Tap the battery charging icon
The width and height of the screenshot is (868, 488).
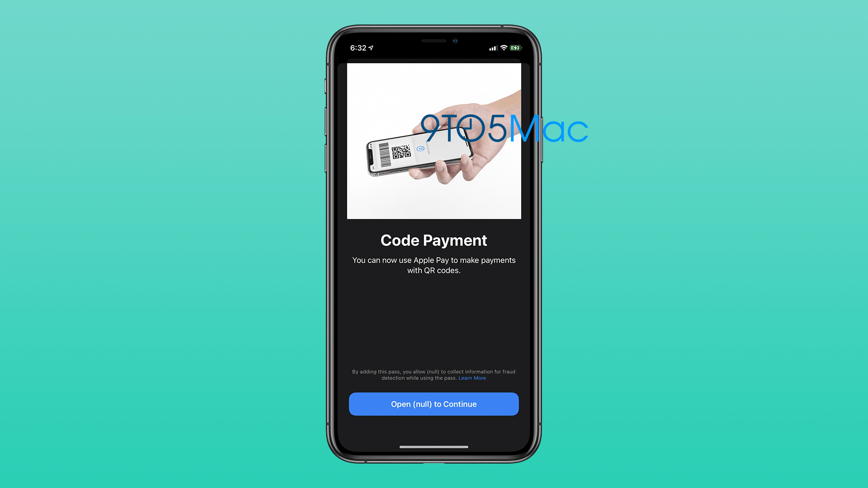pos(514,47)
